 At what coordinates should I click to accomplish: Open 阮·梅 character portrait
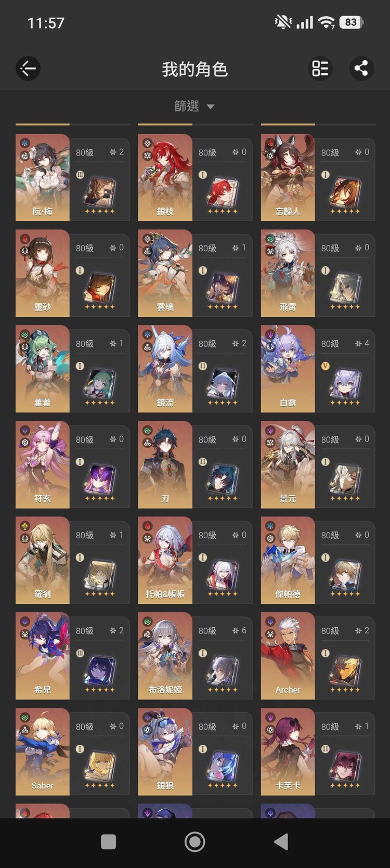point(42,177)
